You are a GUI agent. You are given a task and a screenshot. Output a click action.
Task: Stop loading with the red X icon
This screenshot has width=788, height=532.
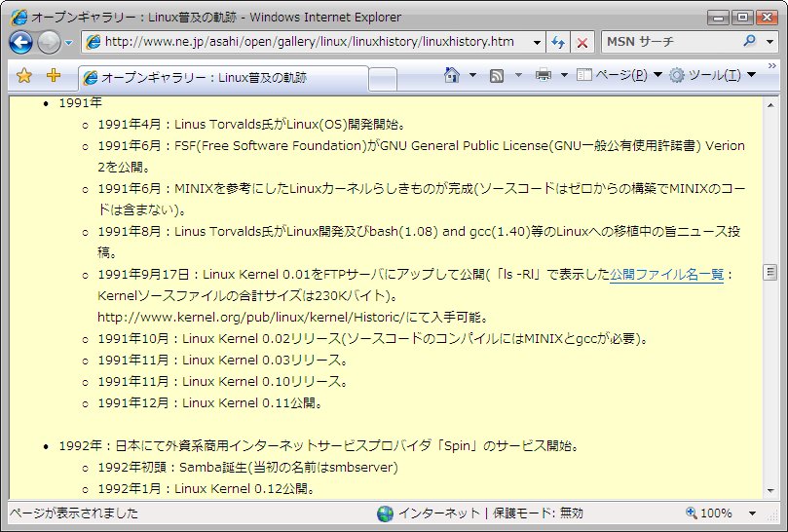click(x=582, y=42)
